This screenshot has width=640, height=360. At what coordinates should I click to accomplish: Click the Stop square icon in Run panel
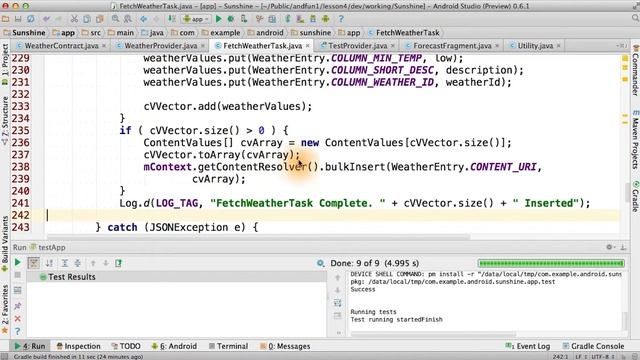(x=18, y=276)
